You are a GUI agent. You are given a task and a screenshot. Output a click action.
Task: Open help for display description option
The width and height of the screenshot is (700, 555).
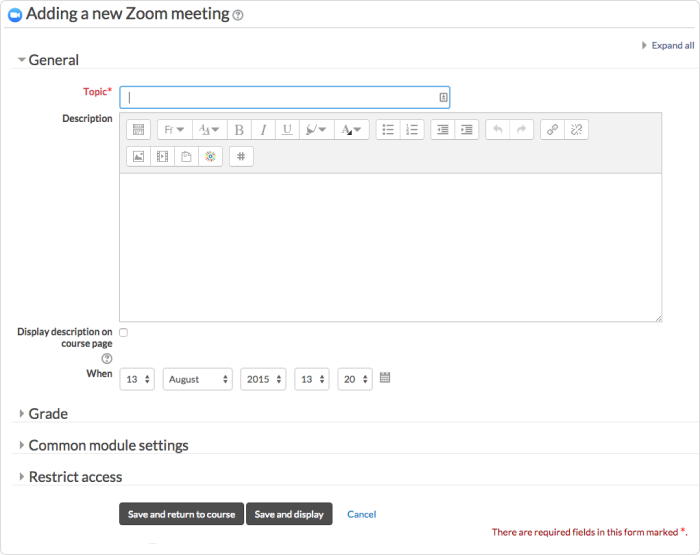pos(107,359)
